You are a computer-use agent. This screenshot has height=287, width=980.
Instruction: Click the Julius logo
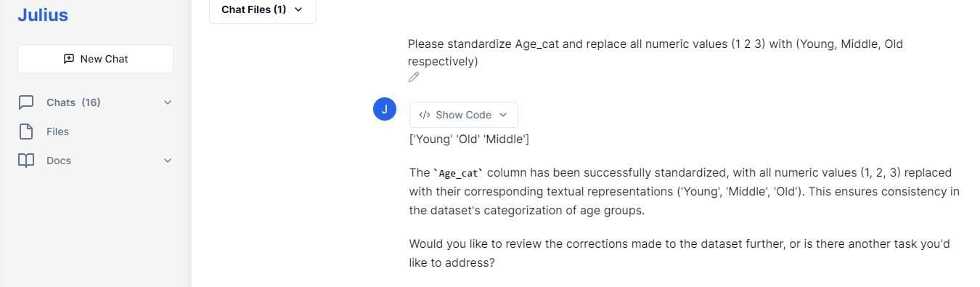(x=43, y=15)
